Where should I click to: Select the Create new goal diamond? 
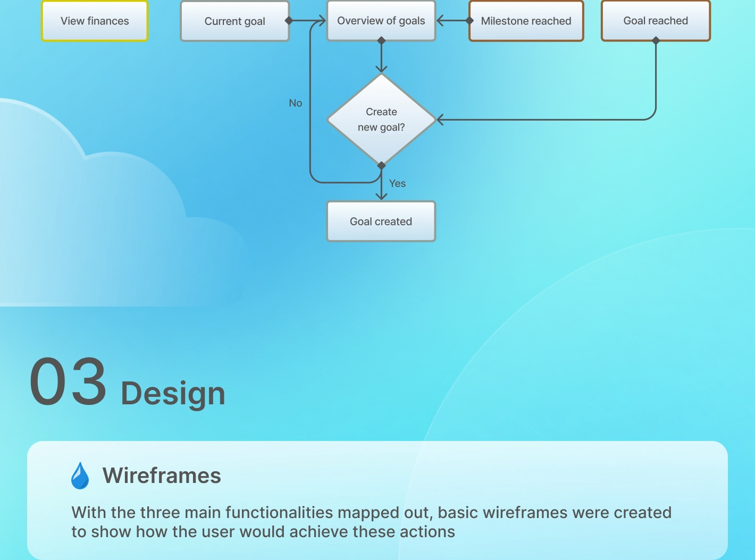click(x=381, y=120)
